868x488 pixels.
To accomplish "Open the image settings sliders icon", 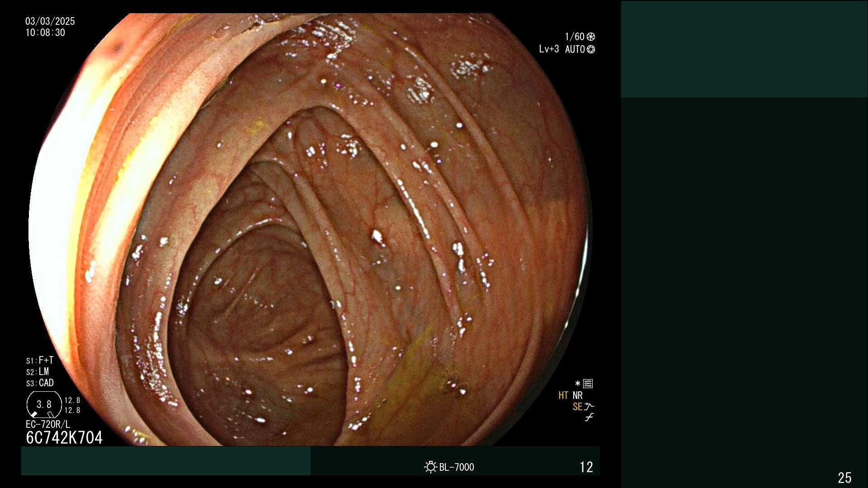I will tap(588, 384).
